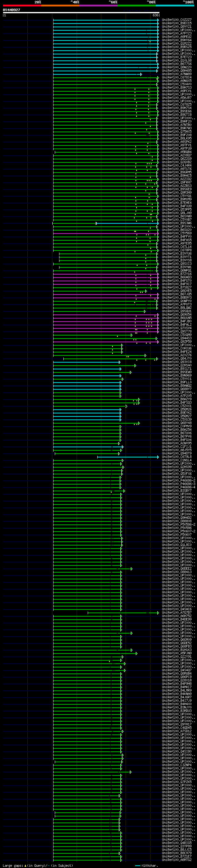The width and height of the screenshot is (197, 868).
Task: Select UniRef100_B9GTI8 label
Action: [x=176, y=115]
